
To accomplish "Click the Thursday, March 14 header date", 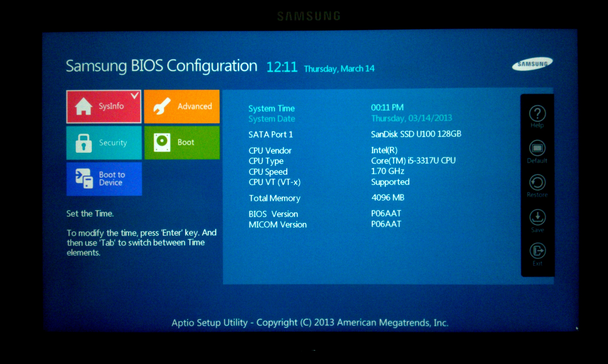I will (x=339, y=69).
